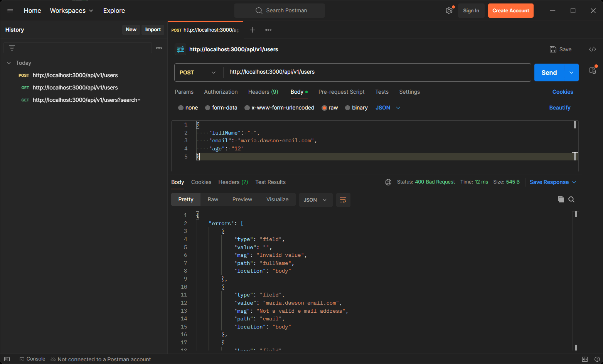Select the binary body option

[x=348, y=108]
